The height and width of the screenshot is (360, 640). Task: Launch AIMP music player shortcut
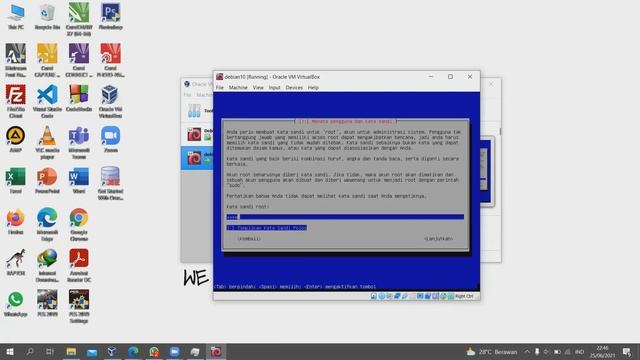[x=16, y=139]
